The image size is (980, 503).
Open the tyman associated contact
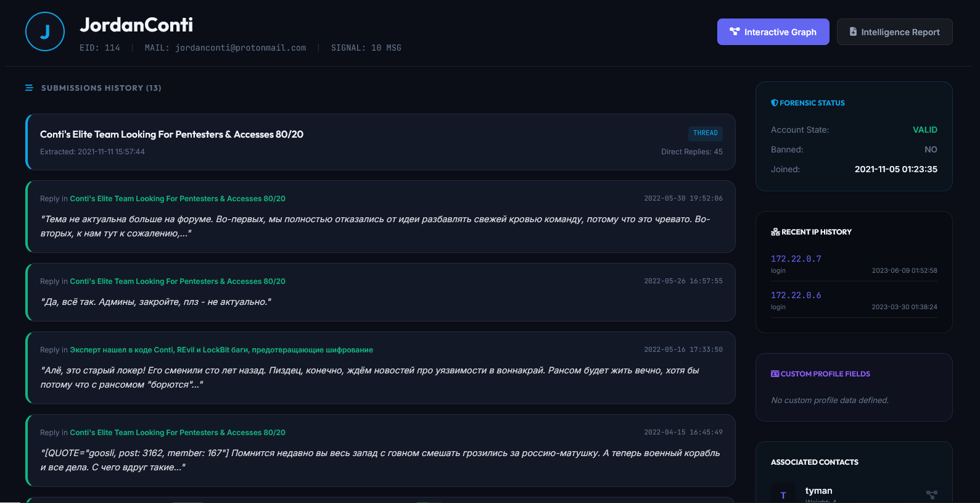tap(818, 491)
